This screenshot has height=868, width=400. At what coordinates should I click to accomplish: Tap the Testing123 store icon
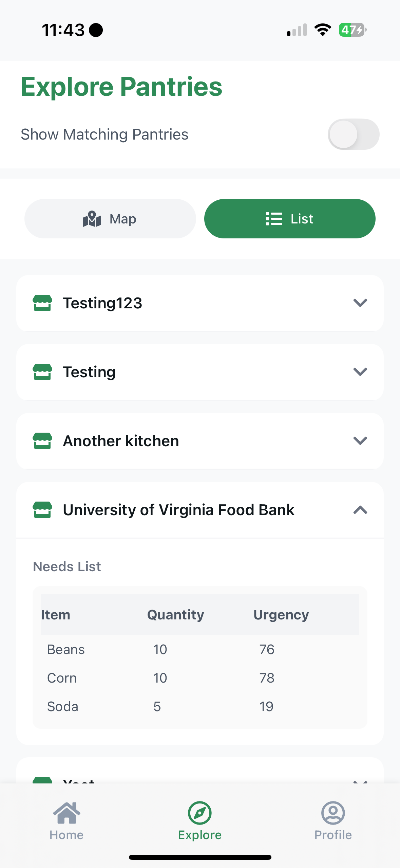(x=42, y=303)
